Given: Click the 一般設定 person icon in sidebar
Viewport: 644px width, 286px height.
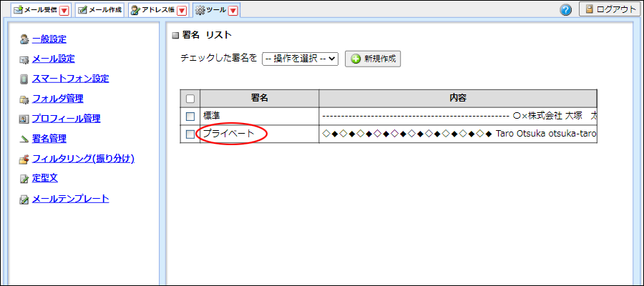Looking at the screenshot, I should [24, 39].
